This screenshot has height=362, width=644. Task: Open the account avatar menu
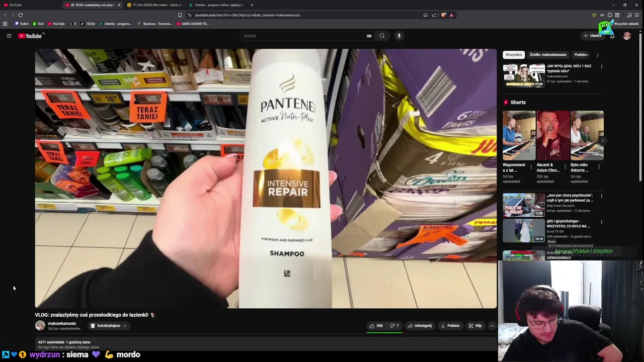[x=627, y=36]
